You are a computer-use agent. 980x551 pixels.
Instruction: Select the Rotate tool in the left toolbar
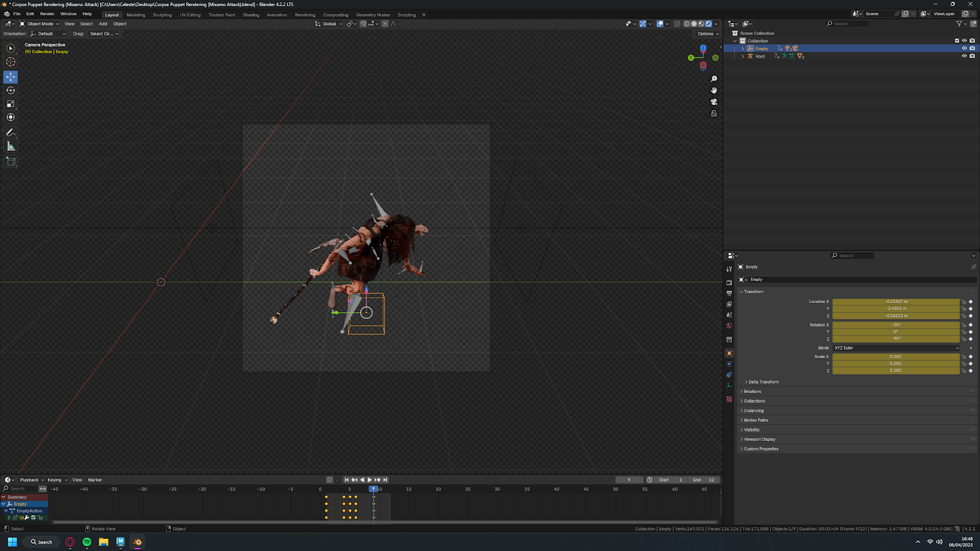(10, 90)
